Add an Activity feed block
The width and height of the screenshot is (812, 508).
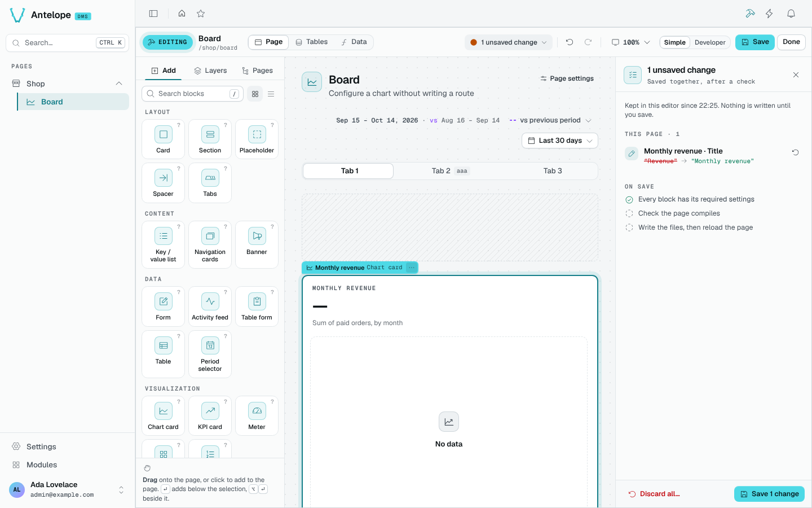tap(210, 306)
